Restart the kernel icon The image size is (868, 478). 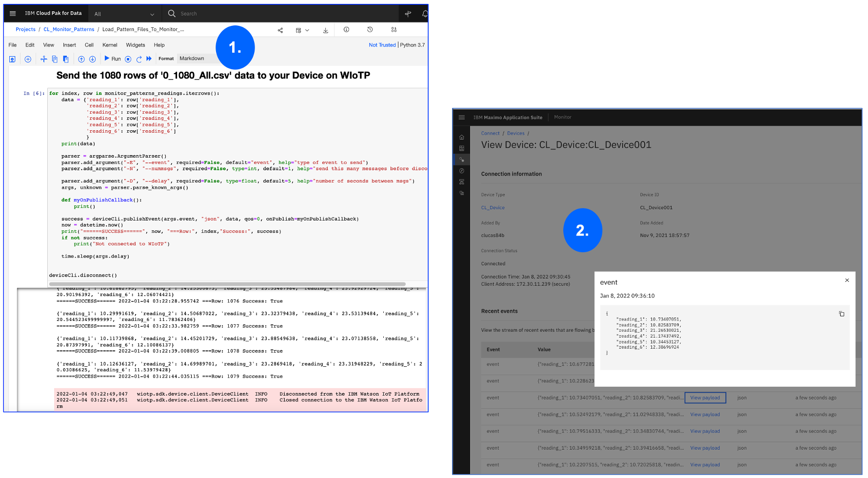tap(139, 59)
